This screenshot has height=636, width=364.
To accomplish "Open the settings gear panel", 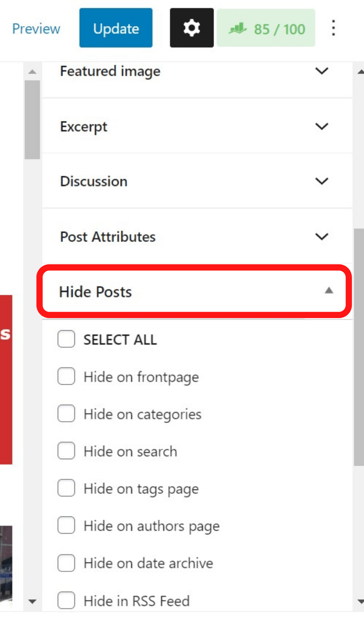I will pos(191,28).
